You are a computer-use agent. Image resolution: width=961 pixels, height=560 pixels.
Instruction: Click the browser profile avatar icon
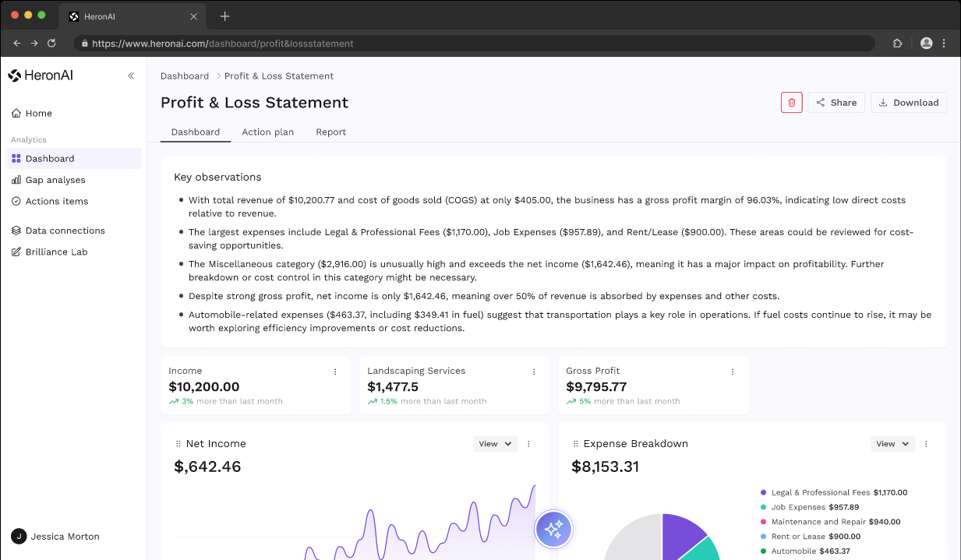[926, 44]
